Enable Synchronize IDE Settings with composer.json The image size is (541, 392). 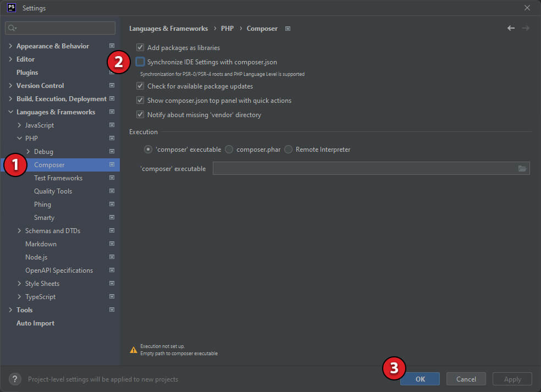tap(140, 62)
